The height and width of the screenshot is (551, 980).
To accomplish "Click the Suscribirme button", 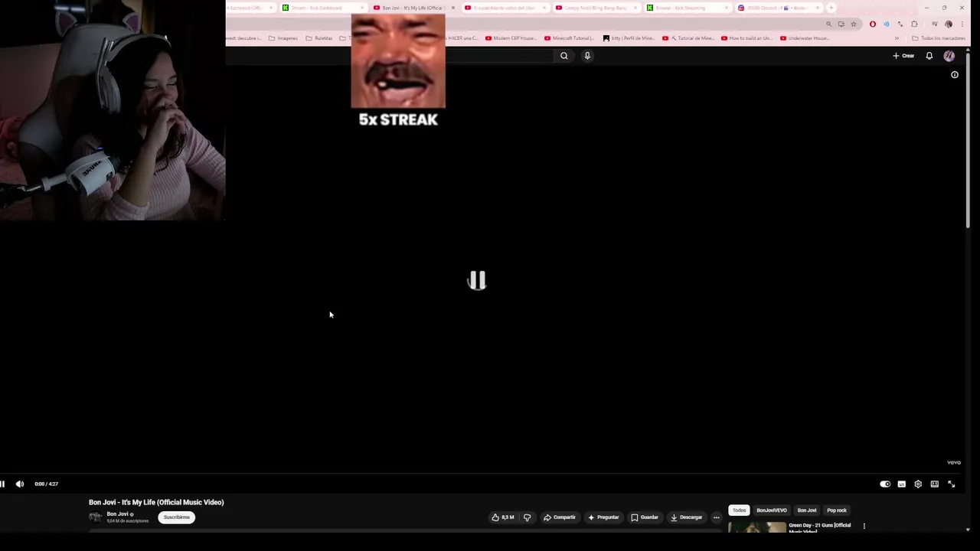I will coord(177,517).
